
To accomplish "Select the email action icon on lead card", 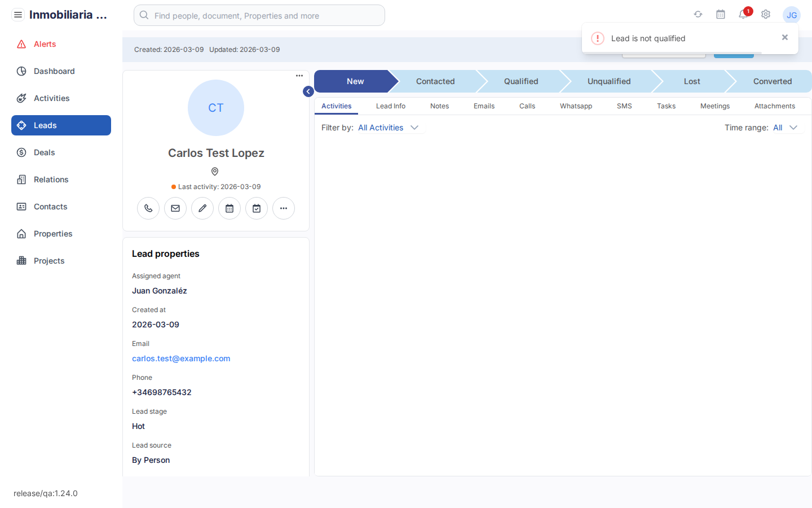I will click(x=175, y=208).
